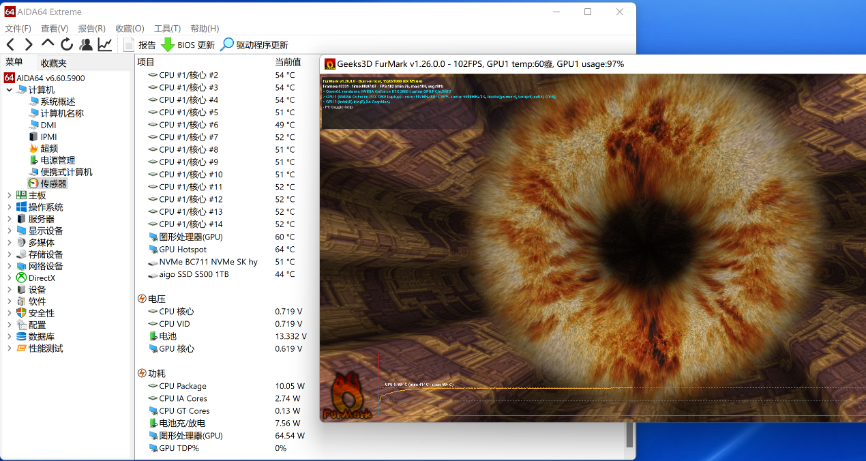Image resolution: width=866 pixels, height=461 pixels.
Task: Expand the 性能测试 tree node
Action: point(9,349)
